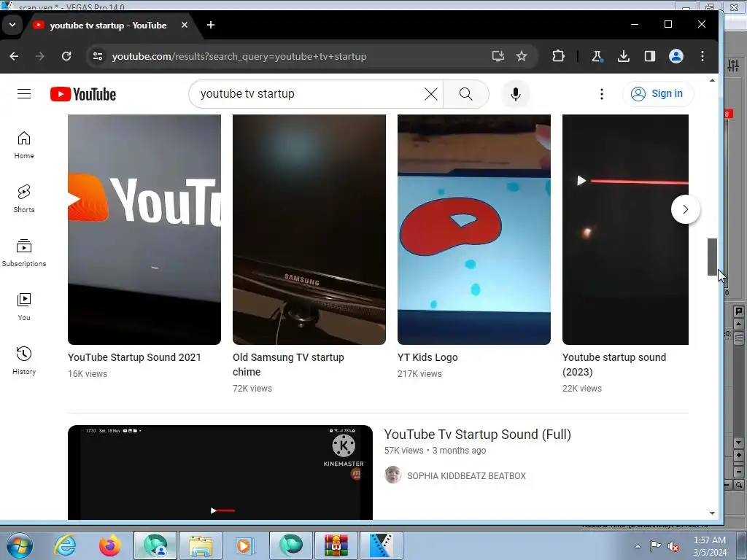Image resolution: width=747 pixels, height=560 pixels.
Task: Open a new browser tab
Action: 211,25
